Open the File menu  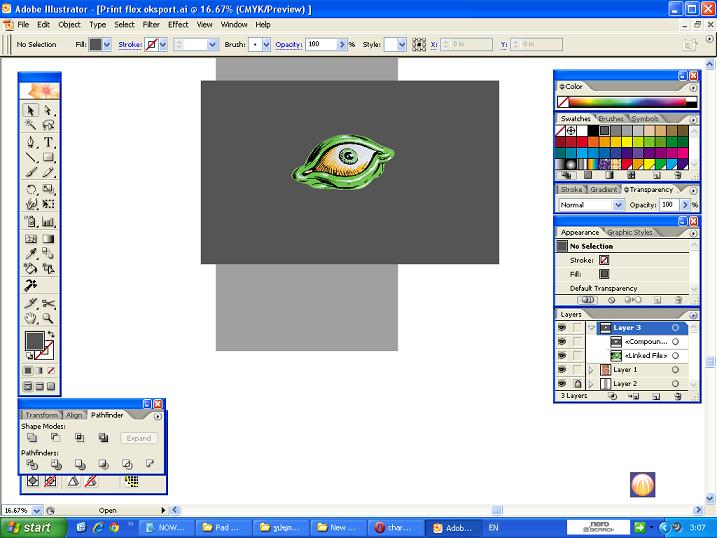click(23, 25)
